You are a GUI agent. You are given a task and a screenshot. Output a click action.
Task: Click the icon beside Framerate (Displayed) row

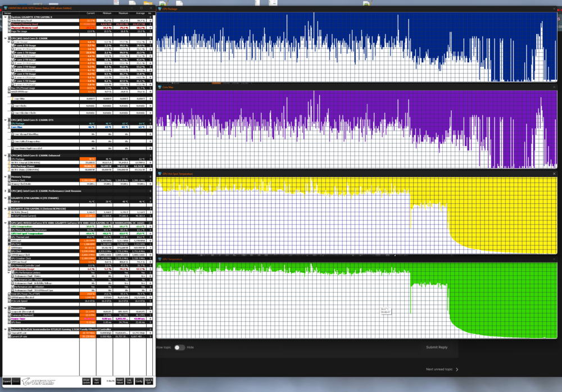[10, 315]
